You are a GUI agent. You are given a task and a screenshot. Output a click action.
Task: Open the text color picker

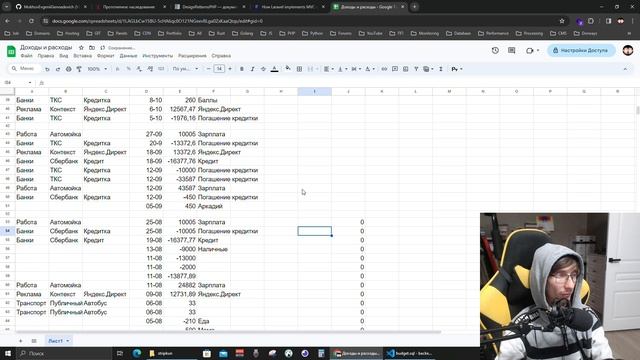[275, 69]
